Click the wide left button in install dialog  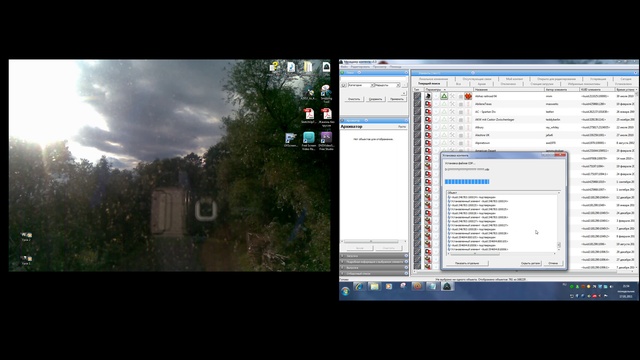tap(467, 263)
